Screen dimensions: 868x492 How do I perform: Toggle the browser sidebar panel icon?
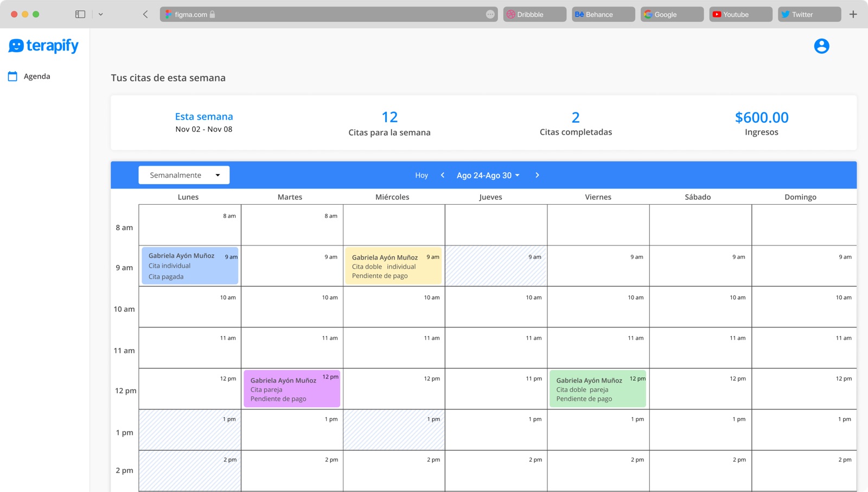click(80, 14)
